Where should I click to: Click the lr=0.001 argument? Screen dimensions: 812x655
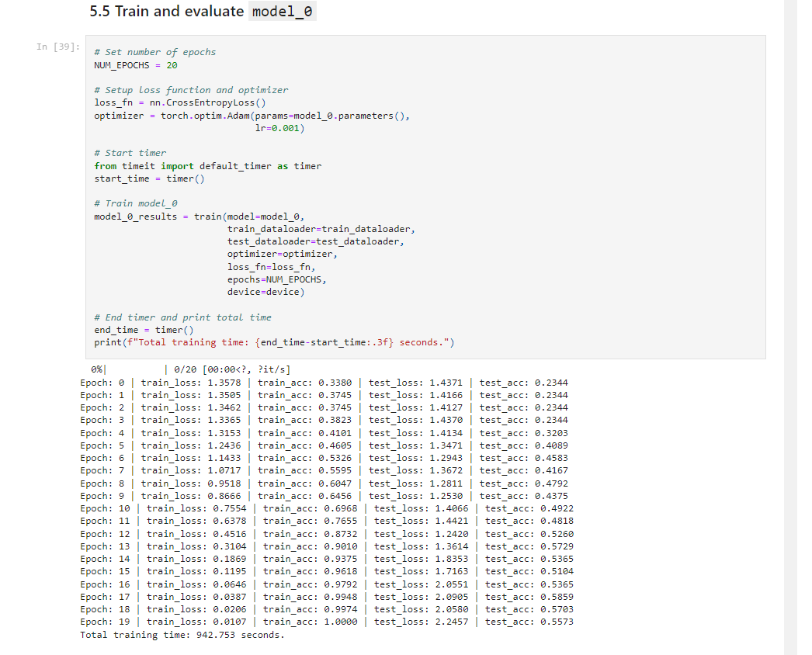pyautogui.click(x=279, y=128)
